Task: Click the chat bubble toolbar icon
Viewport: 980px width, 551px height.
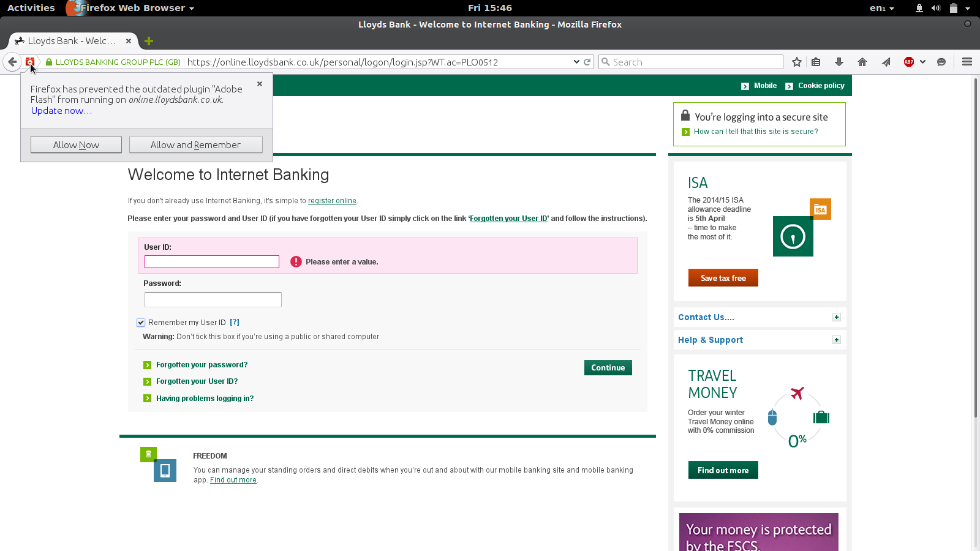Action: (941, 62)
